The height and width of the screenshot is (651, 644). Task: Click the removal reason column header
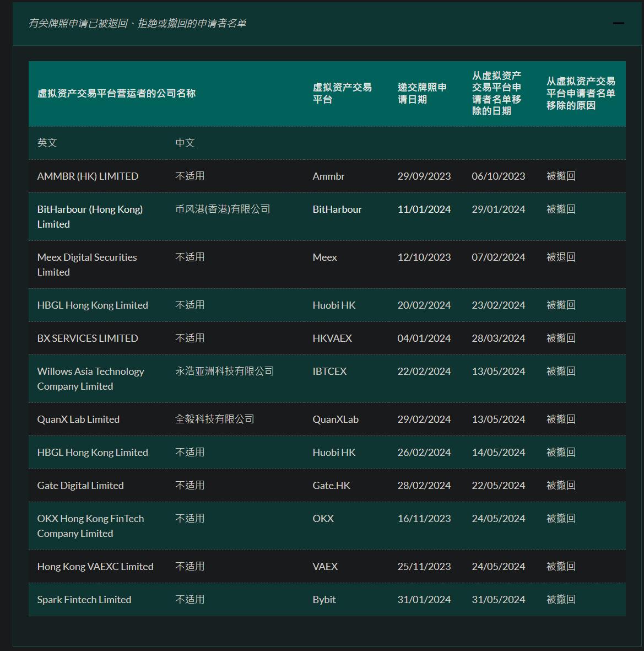(x=581, y=93)
